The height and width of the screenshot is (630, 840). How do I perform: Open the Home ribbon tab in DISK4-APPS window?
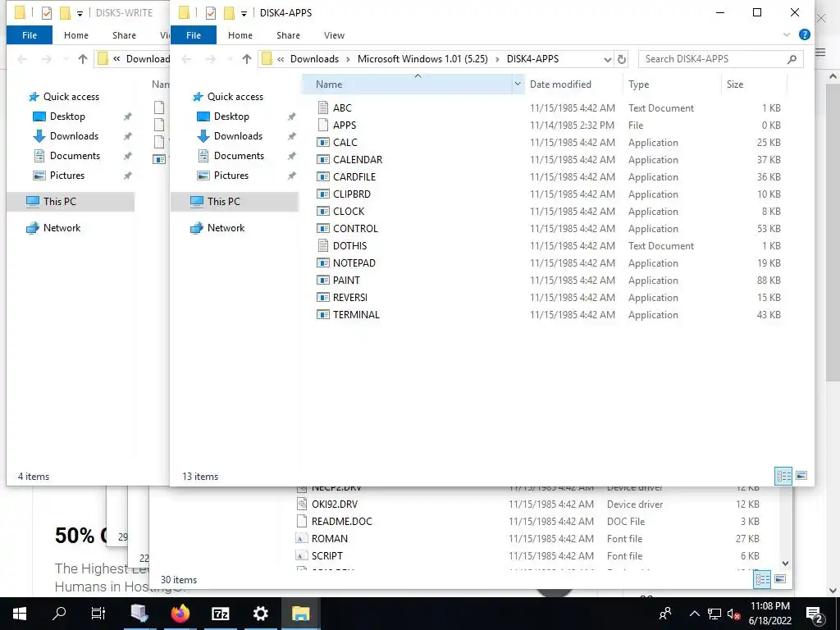[240, 35]
